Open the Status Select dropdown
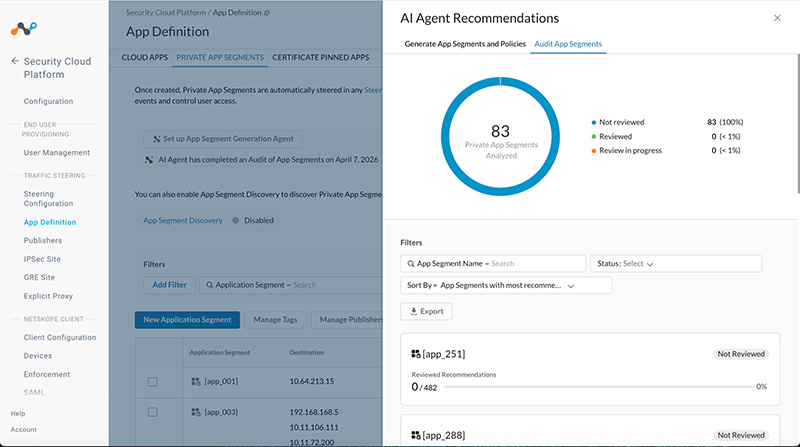 click(x=676, y=264)
